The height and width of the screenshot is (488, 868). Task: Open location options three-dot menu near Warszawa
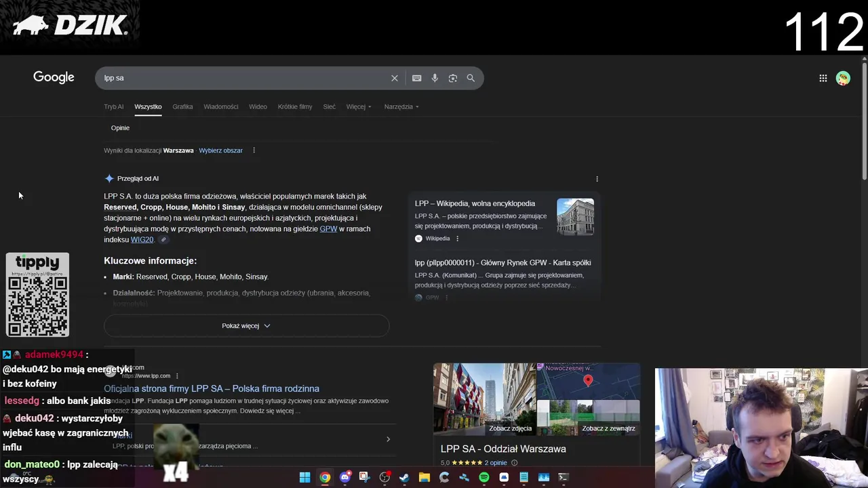pos(254,150)
